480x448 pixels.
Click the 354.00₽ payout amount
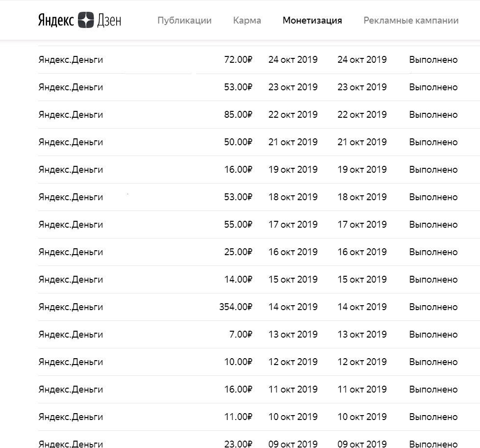click(x=236, y=307)
